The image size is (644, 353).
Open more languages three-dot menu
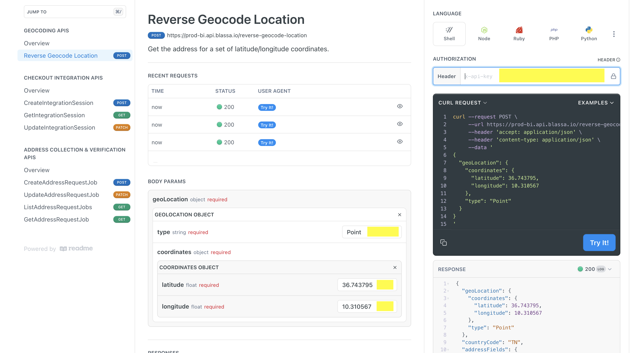pyautogui.click(x=614, y=34)
